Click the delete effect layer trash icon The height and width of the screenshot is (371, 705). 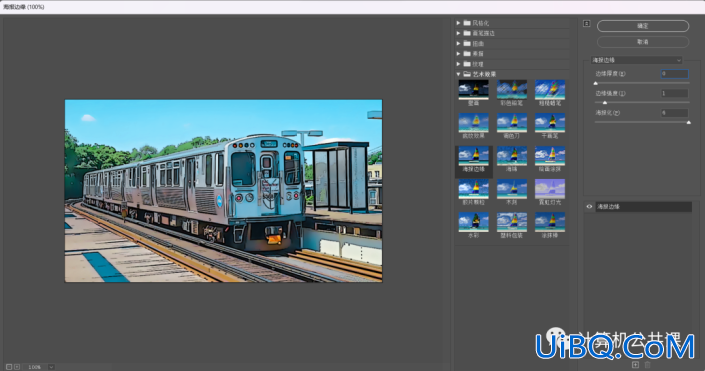point(647,365)
